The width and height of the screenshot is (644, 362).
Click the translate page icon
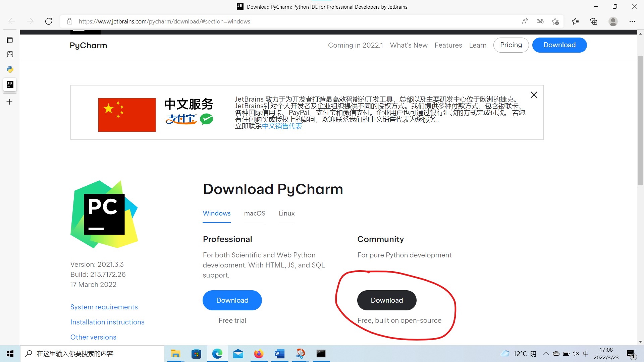pos(540,21)
